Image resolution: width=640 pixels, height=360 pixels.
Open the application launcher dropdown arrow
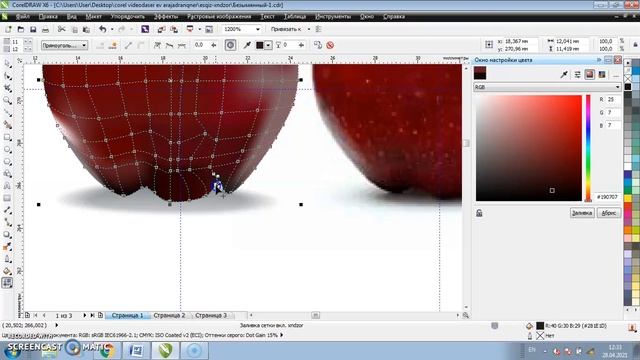click(x=199, y=29)
